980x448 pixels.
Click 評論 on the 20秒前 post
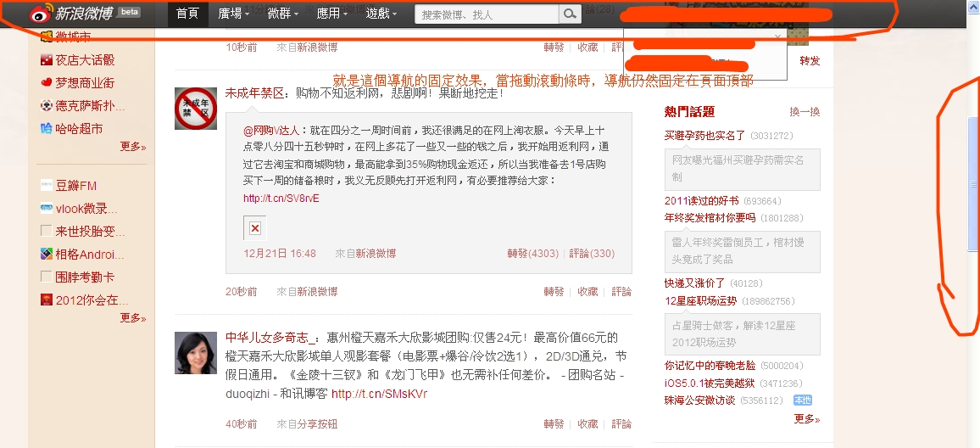[x=621, y=292]
